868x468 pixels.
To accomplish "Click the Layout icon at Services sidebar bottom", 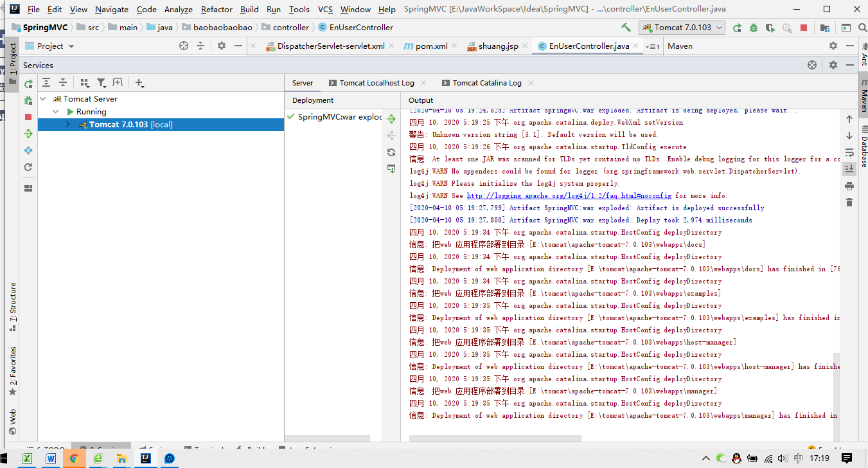I will click(x=28, y=188).
